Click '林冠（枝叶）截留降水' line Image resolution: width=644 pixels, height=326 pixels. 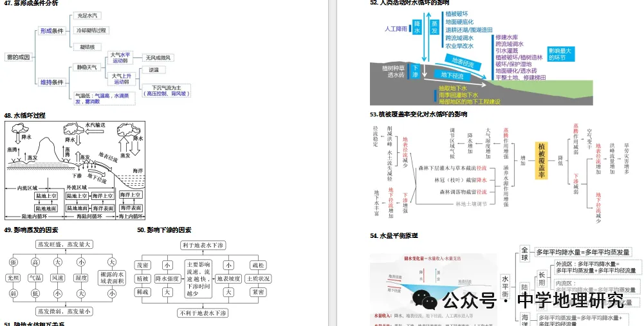coord(461,180)
